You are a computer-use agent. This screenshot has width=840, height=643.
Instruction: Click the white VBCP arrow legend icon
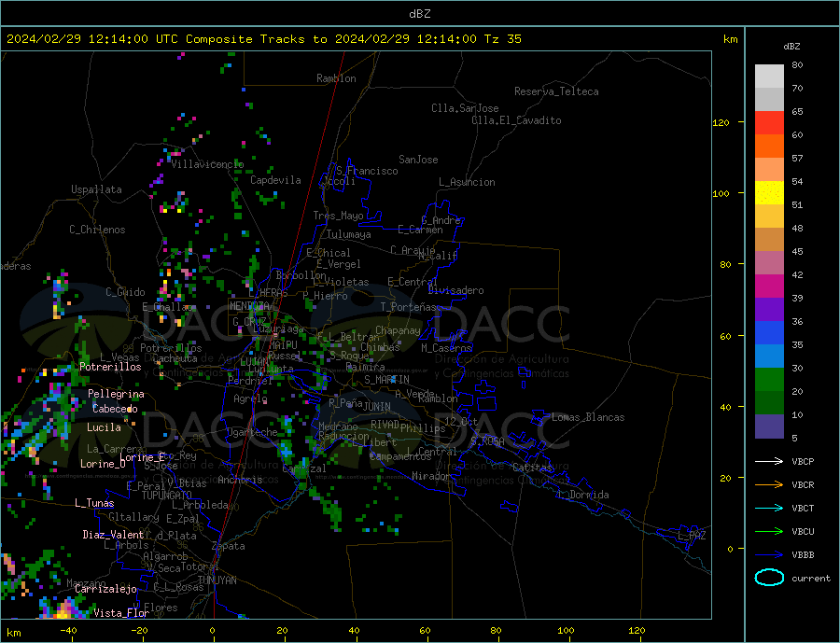[x=769, y=461]
